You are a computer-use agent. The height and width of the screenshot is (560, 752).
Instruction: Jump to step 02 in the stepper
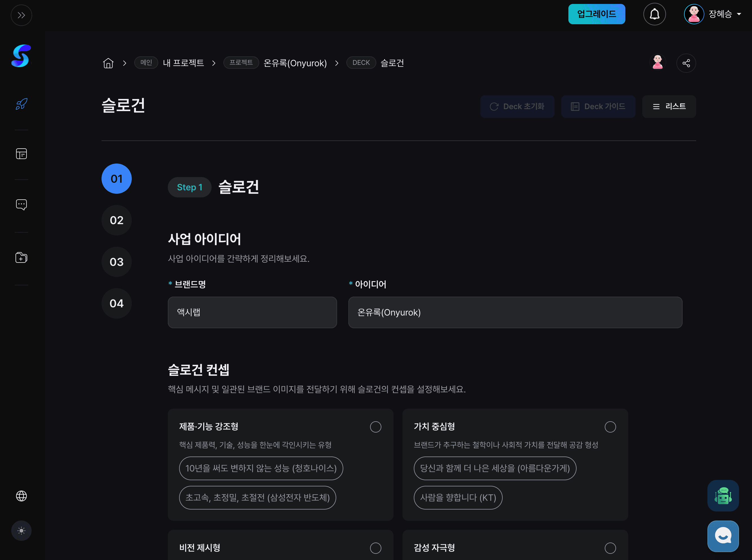(116, 220)
